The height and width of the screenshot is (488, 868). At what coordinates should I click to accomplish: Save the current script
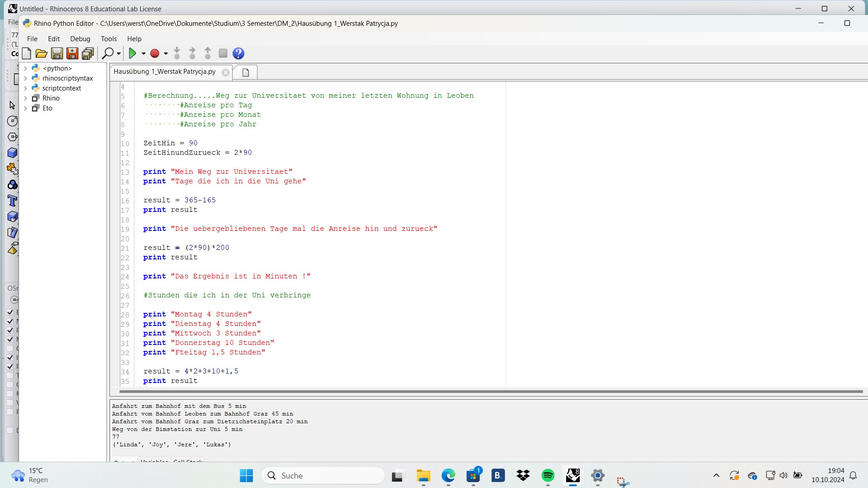[57, 53]
